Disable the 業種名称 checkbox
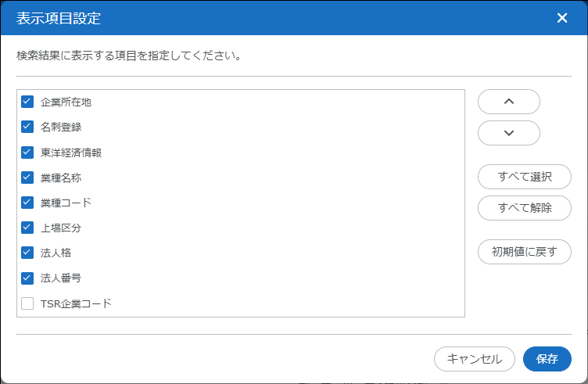 (27, 178)
